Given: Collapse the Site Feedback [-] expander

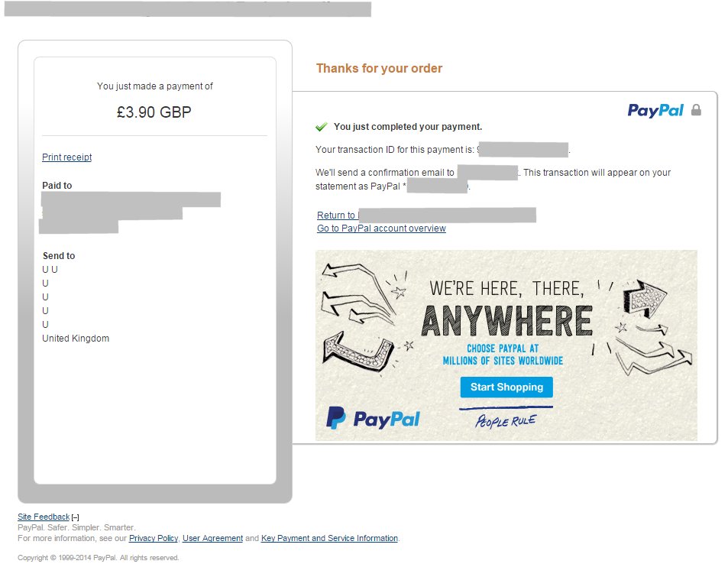Looking at the screenshot, I should pos(75,517).
